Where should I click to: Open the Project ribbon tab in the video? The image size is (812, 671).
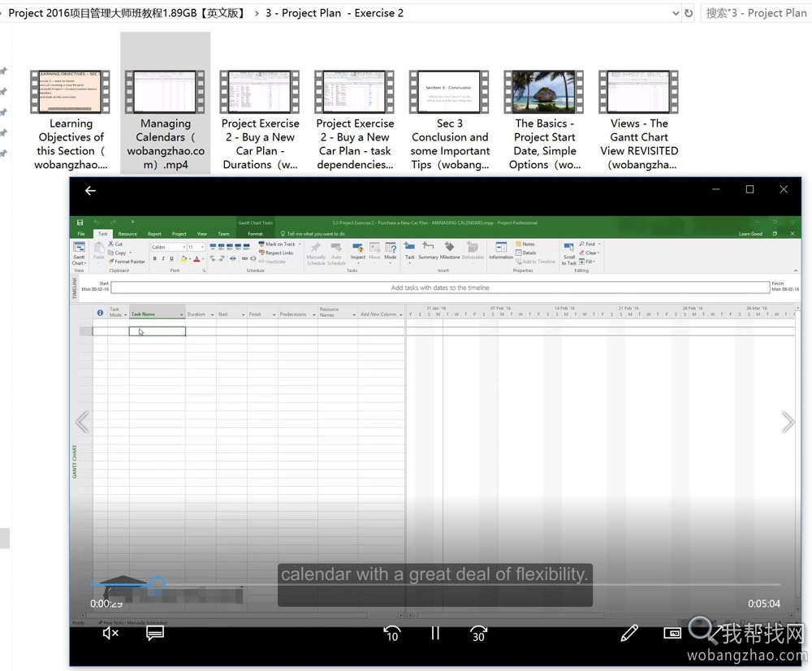click(179, 234)
